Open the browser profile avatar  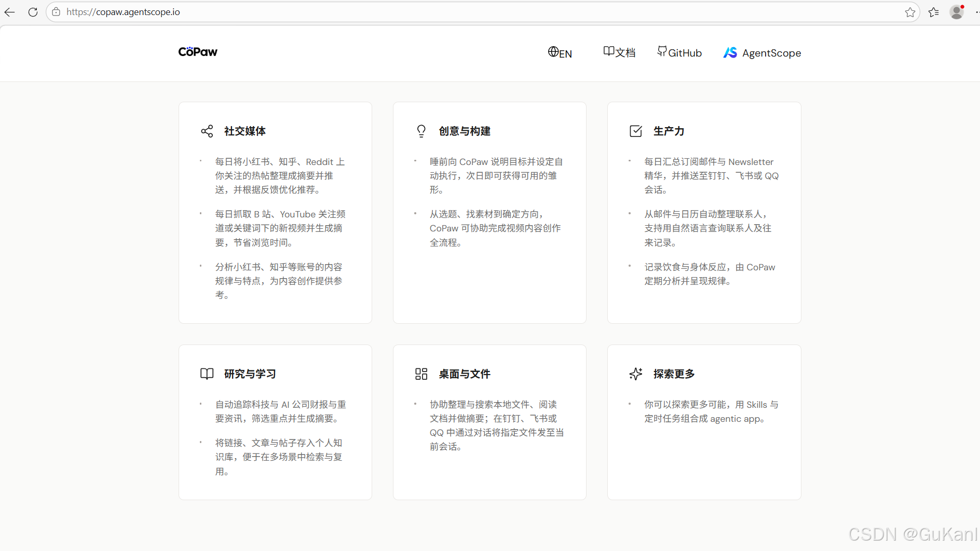pos(957,12)
